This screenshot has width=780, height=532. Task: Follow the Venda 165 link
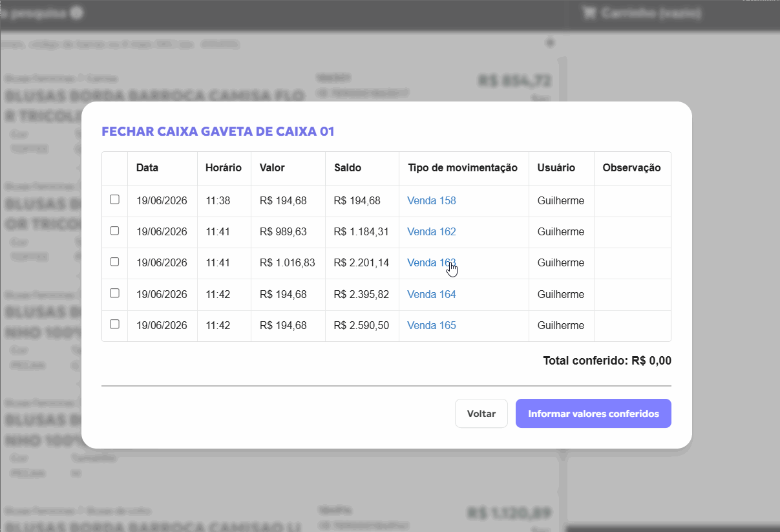tap(432, 325)
